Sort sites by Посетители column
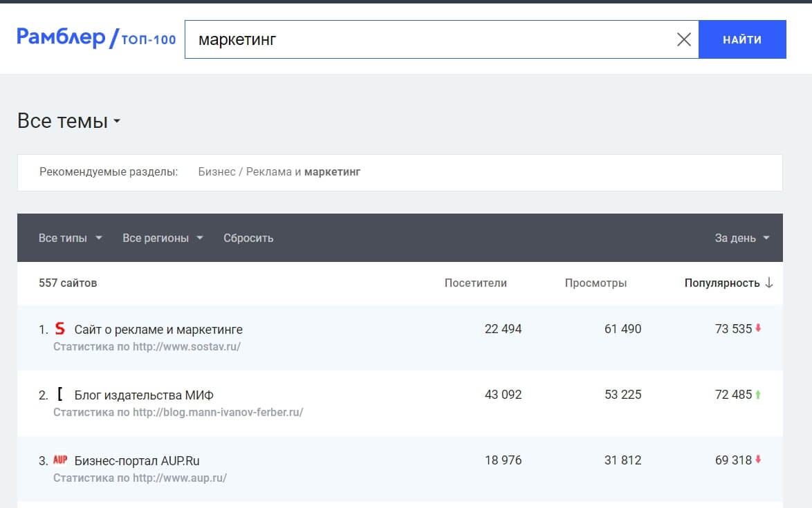 [x=475, y=283]
